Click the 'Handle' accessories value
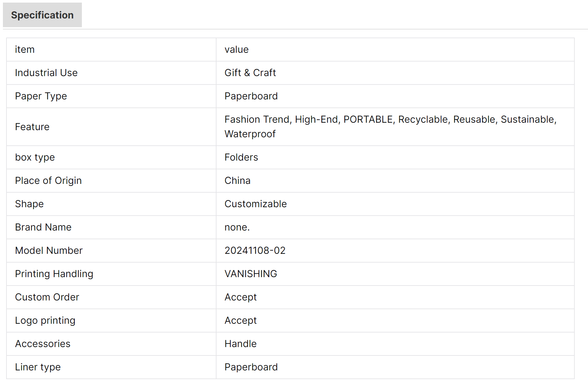This screenshot has height=383, width=588. coord(240,344)
